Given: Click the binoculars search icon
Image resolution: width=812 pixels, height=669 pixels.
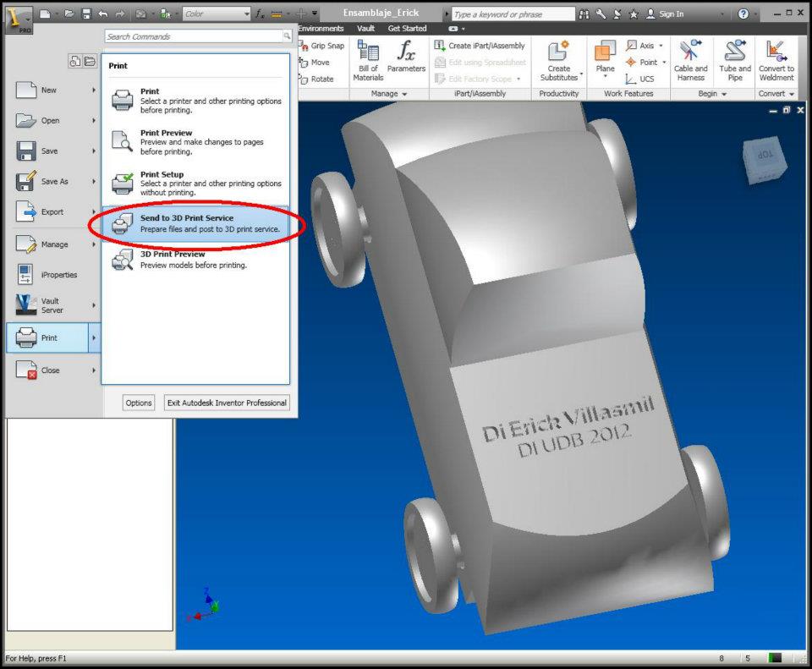Looking at the screenshot, I should click(x=584, y=14).
